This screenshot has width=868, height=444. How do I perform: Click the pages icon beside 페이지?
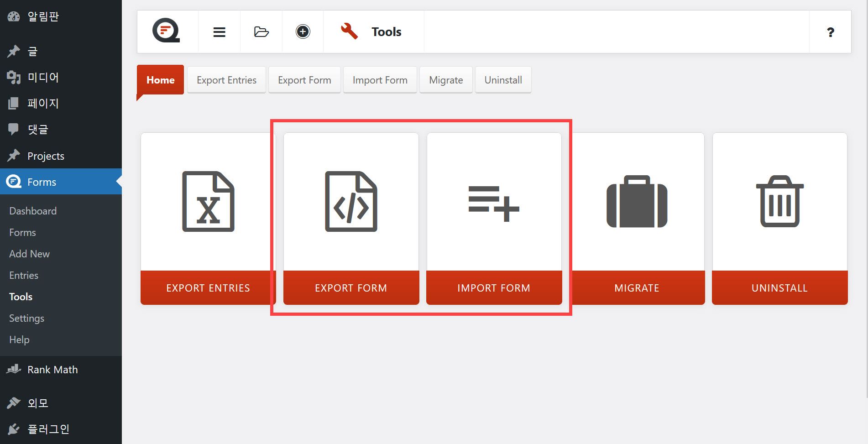[14, 103]
